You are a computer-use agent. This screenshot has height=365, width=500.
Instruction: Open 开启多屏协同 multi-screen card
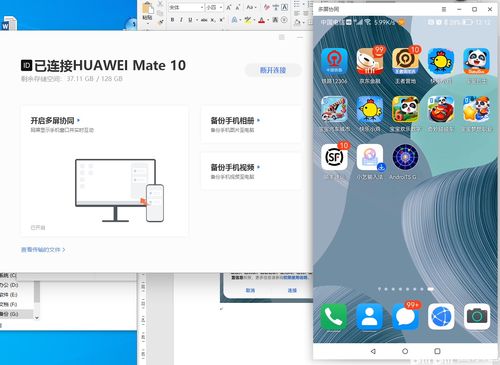pos(104,171)
